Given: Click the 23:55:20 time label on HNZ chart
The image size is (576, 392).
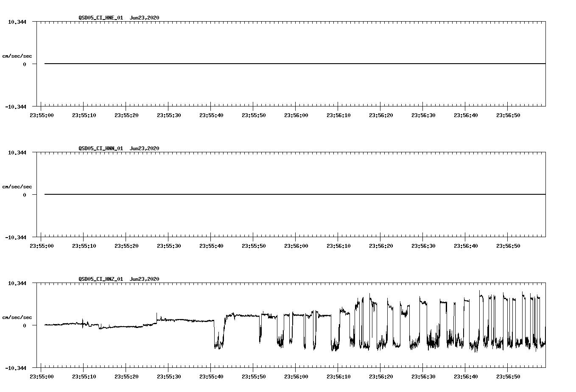Looking at the screenshot, I should tap(126, 376).
